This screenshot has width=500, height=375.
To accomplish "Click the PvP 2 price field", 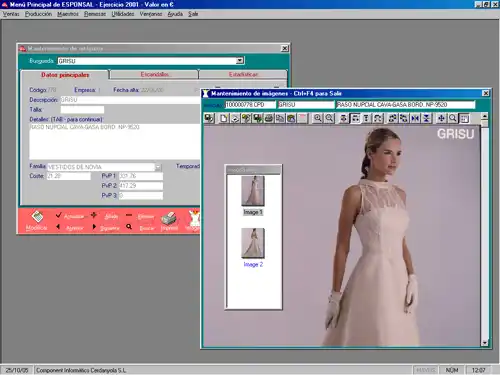I will coord(141,186).
